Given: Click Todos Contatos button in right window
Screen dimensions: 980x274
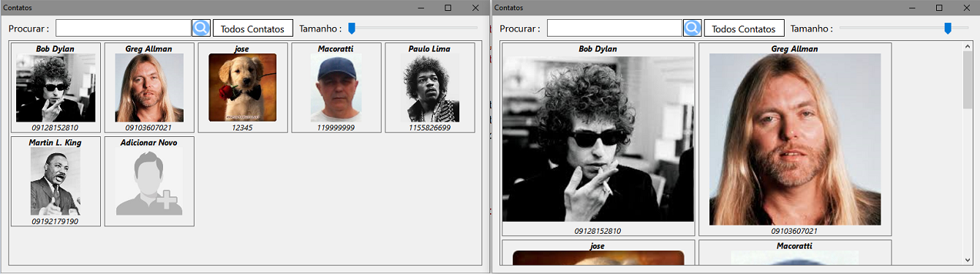Looking at the screenshot, I should (744, 28).
